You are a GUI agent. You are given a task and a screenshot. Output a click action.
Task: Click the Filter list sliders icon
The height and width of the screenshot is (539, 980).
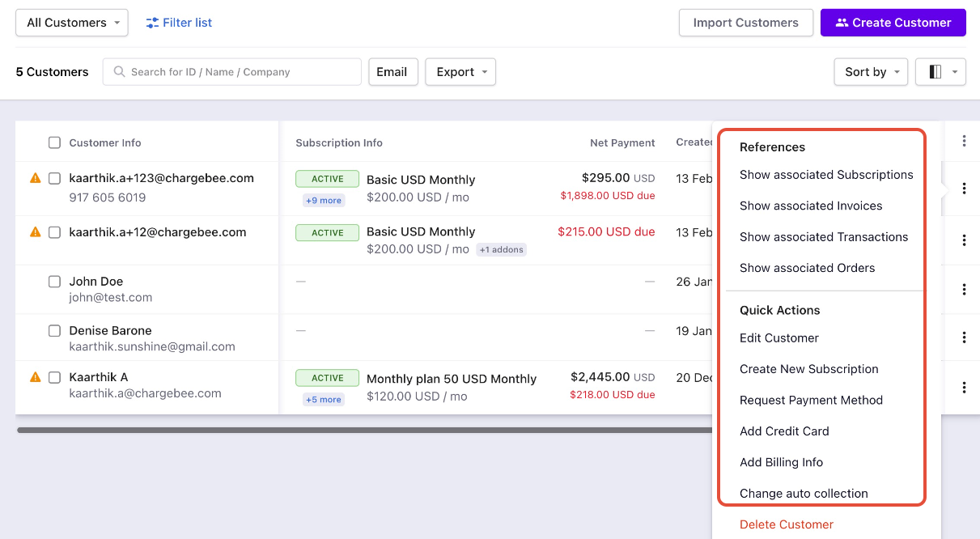point(152,23)
